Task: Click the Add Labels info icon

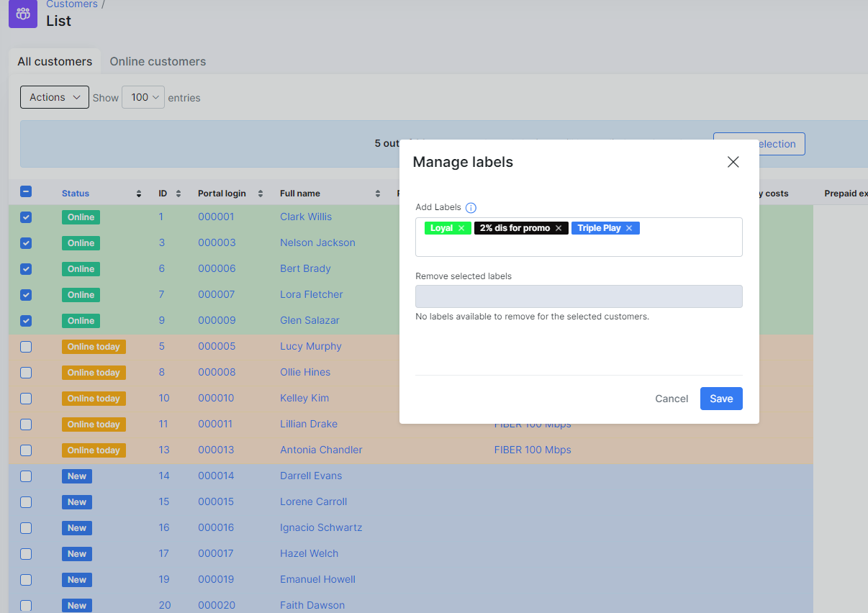Action: [471, 208]
